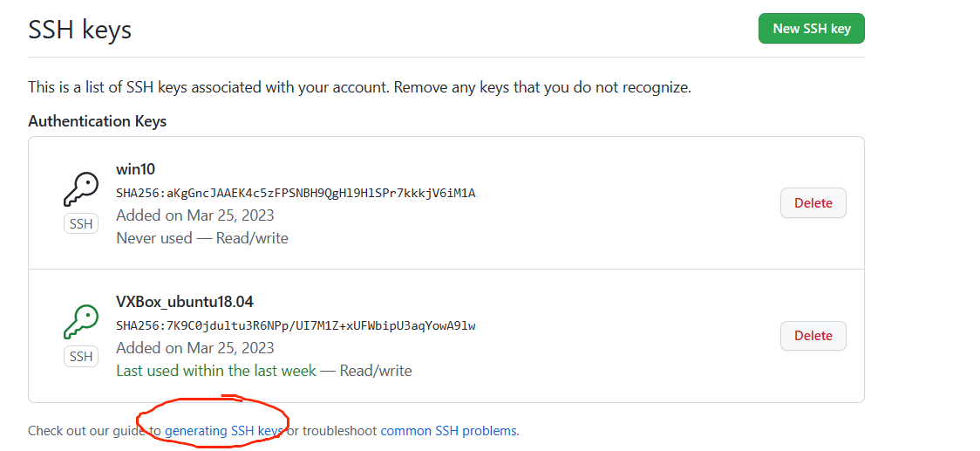Click the description about removing unrecognized keys

click(x=359, y=87)
